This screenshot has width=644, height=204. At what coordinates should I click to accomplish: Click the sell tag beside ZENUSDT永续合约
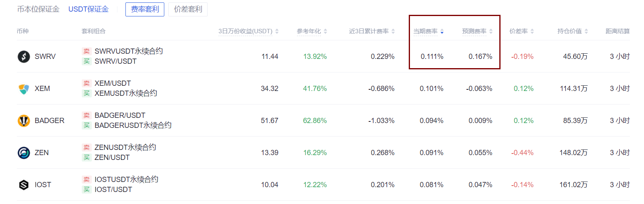click(87, 147)
